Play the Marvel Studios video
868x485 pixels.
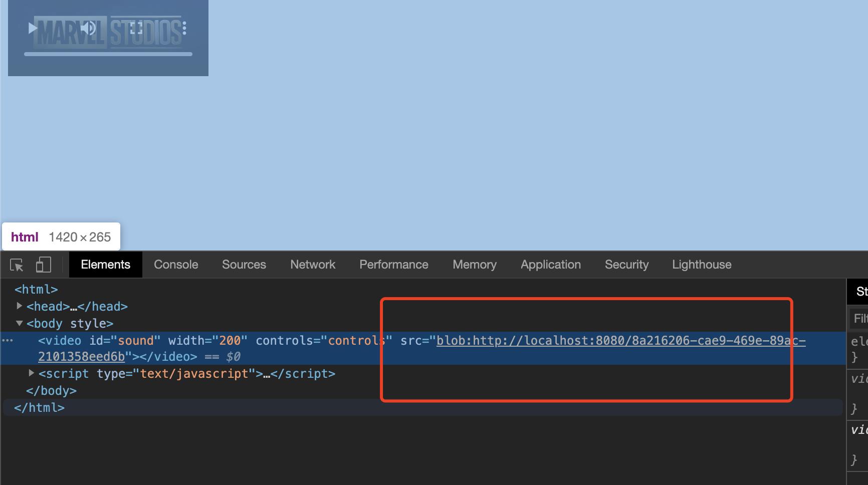coord(33,28)
